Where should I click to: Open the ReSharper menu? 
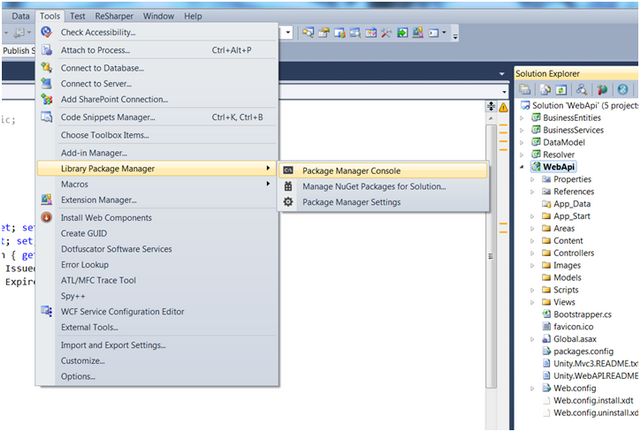(x=114, y=16)
